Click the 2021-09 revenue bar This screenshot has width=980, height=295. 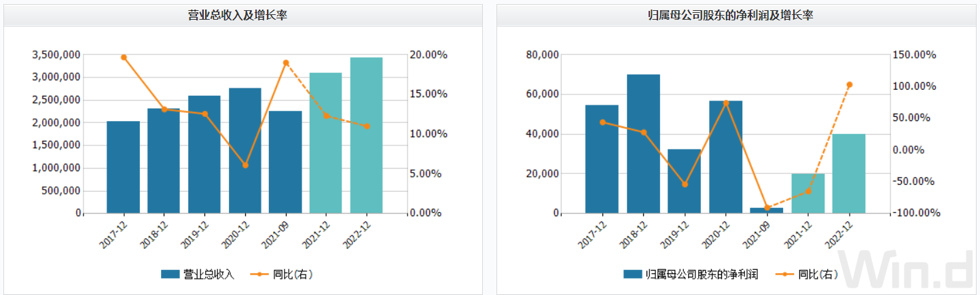[x=285, y=162]
